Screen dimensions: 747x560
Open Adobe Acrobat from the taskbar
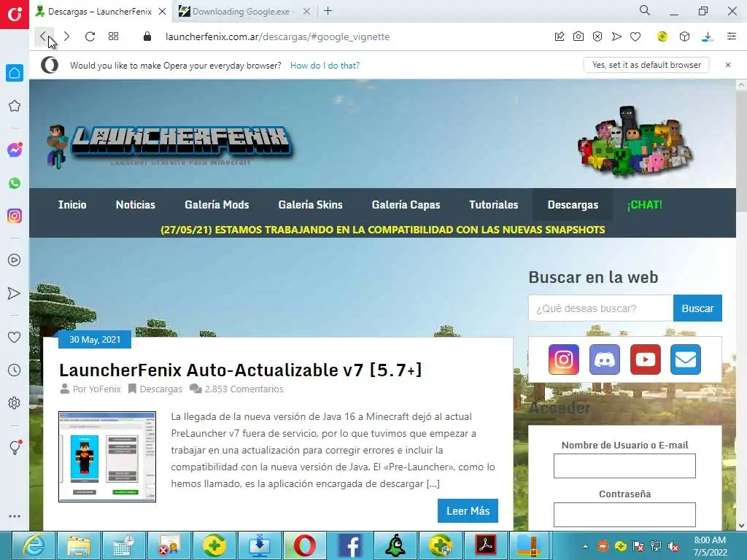tap(485, 545)
